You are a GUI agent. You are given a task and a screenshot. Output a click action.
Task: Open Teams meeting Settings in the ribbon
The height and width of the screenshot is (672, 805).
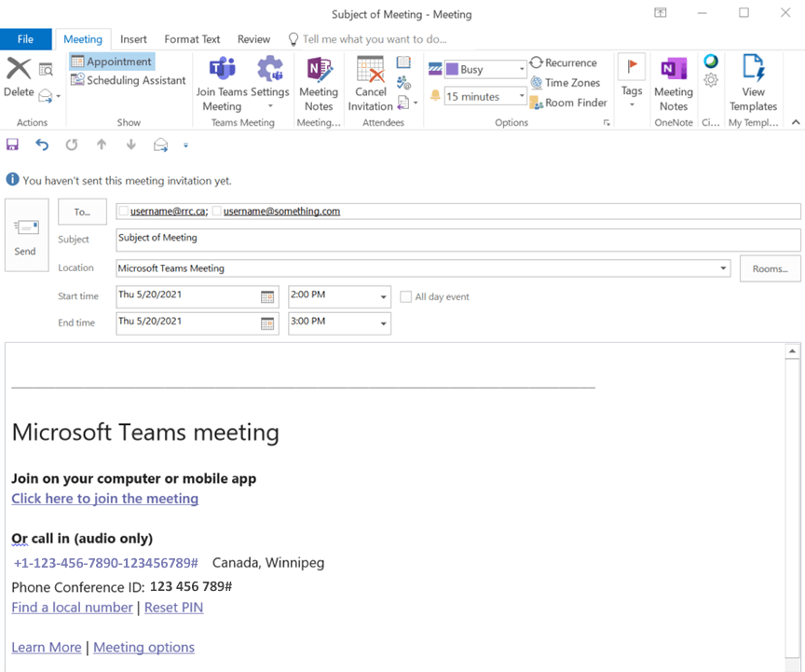270,71
